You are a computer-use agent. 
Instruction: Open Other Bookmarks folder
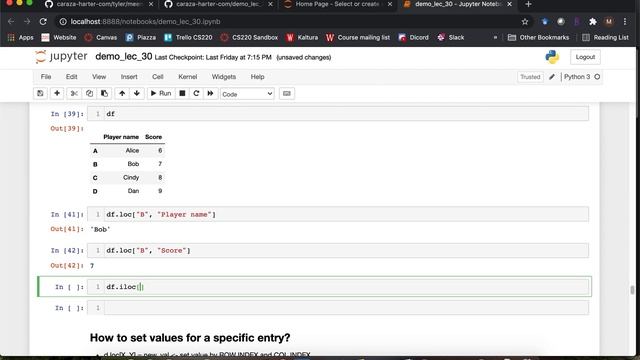pyautogui.click(x=538, y=38)
